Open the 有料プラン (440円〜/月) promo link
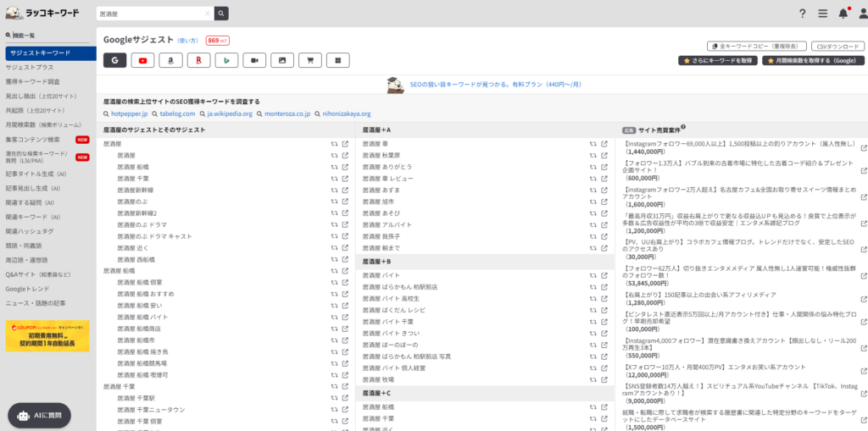Image resolution: width=868 pixels, height=431 pixels. click(x=495, y=85)
